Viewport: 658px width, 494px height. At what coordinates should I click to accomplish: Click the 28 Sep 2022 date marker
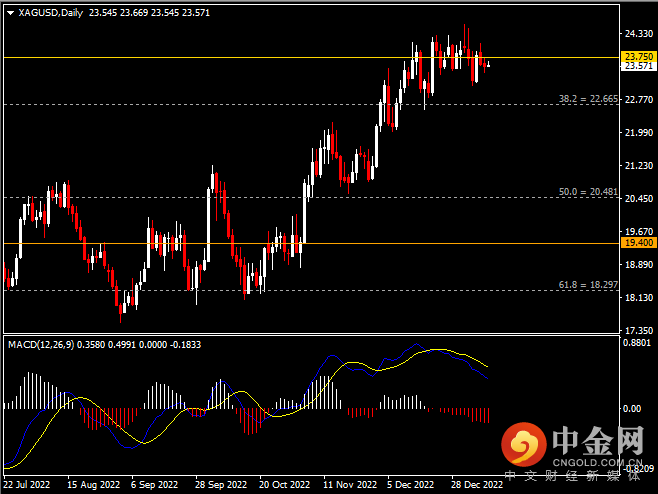click(x=217, y=484)
